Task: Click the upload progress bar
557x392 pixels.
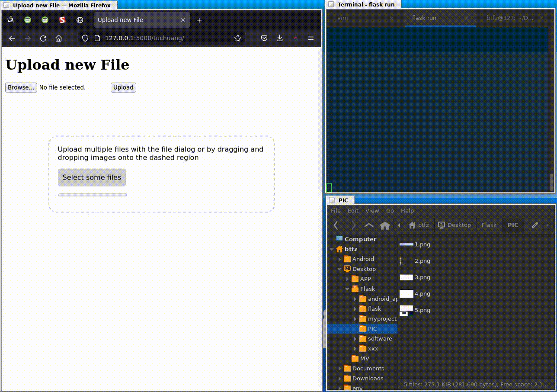Action: click(93, 195)
